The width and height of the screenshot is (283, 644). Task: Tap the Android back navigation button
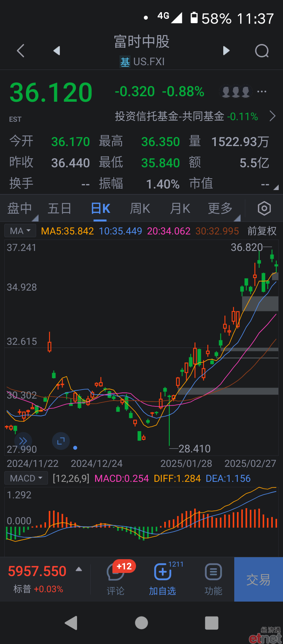click(x=71, y=623)
